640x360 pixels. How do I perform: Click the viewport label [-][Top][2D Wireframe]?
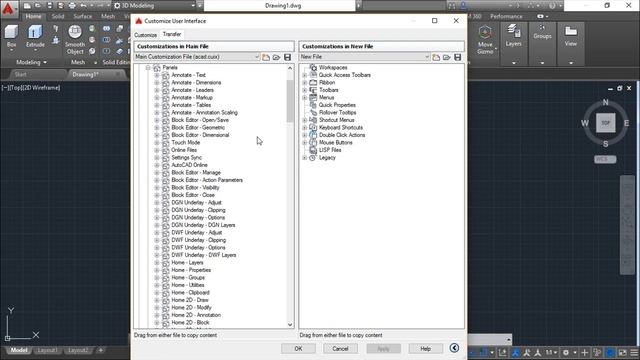click(31, 88)
